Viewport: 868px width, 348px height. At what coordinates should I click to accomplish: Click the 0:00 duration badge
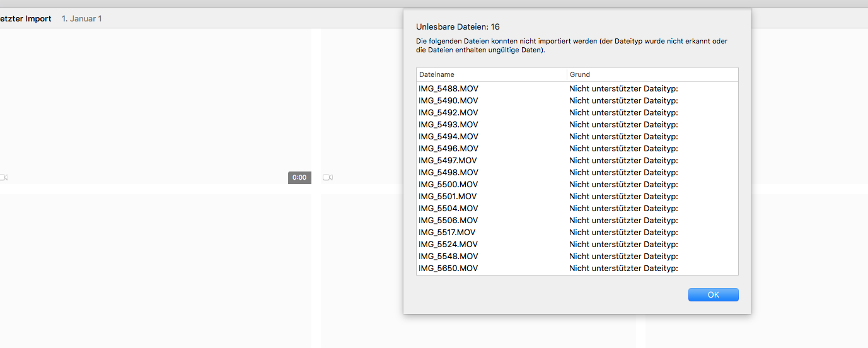299,177
